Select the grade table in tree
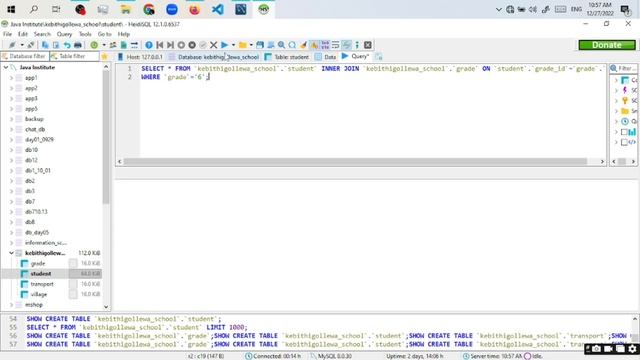Screen dimensions: 640x360 38,263
